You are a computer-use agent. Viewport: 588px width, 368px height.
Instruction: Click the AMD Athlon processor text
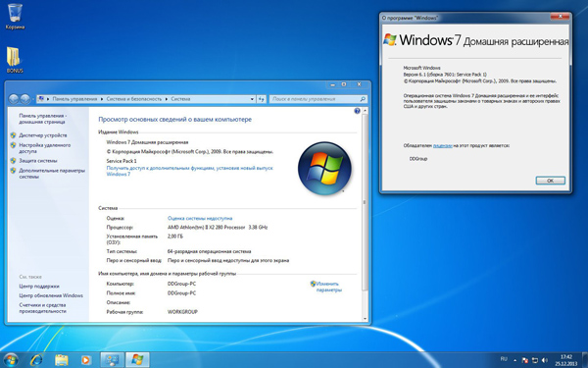218,228
